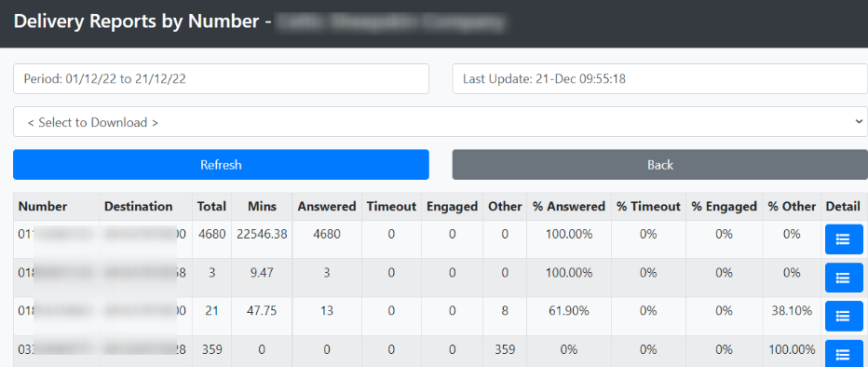Click the Last Update field

click(x=660, y=78)
